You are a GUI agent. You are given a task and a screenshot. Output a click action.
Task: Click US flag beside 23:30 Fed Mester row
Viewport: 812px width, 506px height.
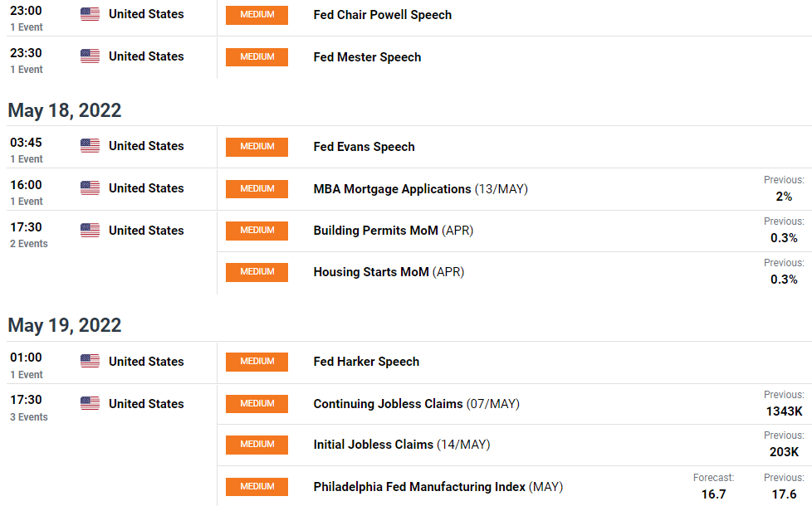(x=90, y=56)
